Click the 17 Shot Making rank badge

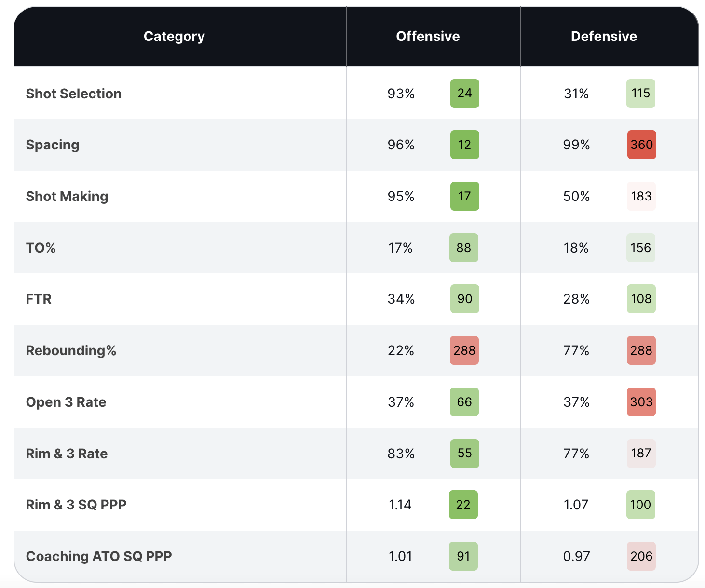point(464,196)
